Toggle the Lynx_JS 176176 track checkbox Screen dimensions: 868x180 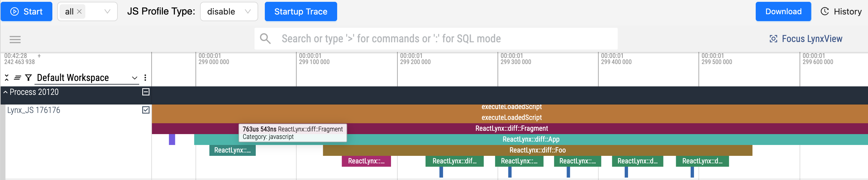tap(146, 110)
